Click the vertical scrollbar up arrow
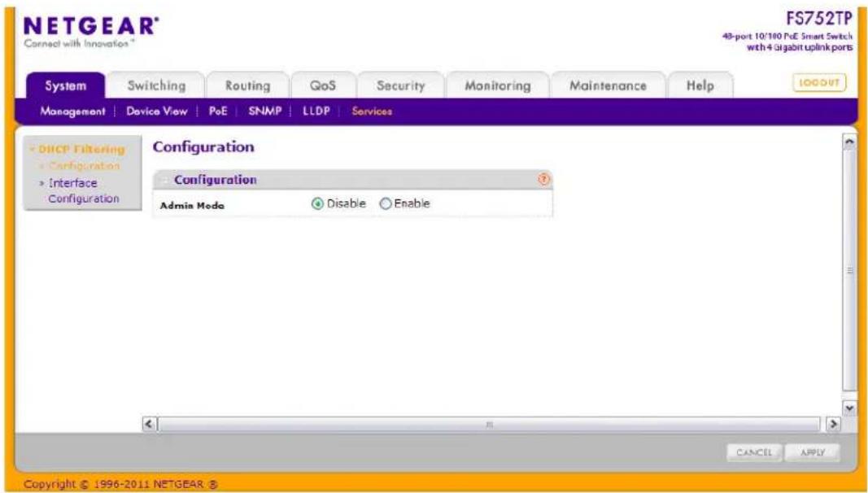This screenshot has width=868, height=493. tap(849, 142)
